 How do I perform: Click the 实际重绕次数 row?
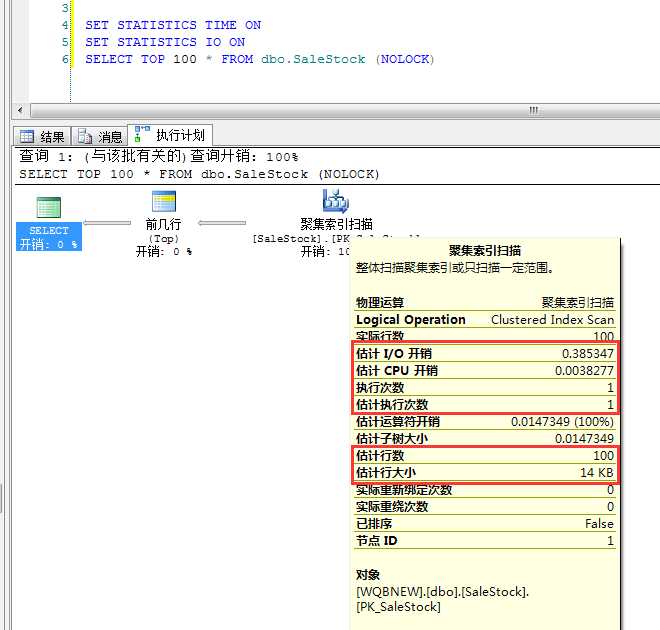[484, 506]
